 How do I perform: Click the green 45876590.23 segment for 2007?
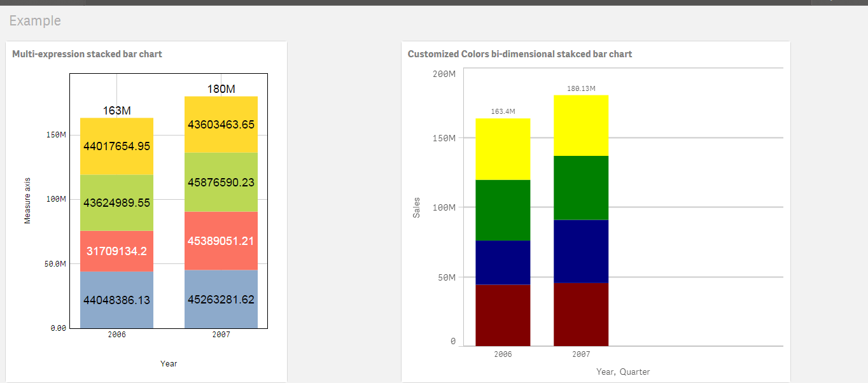[220, 182]
